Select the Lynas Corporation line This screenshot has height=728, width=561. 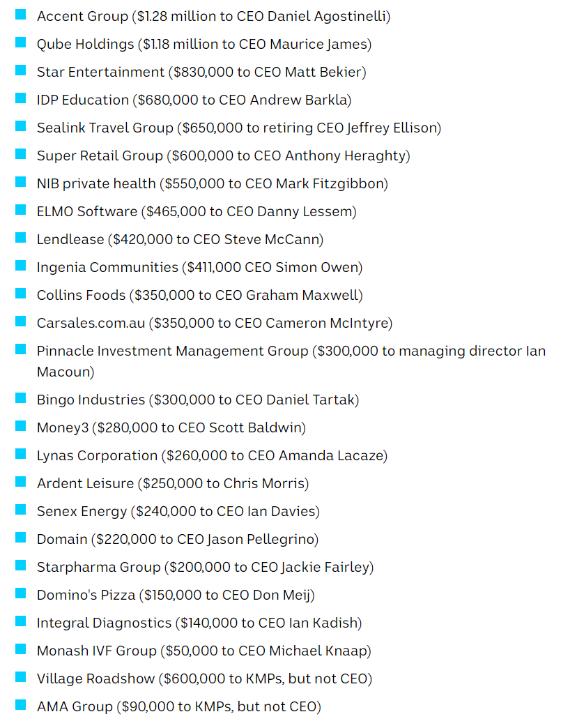[212, 455]
